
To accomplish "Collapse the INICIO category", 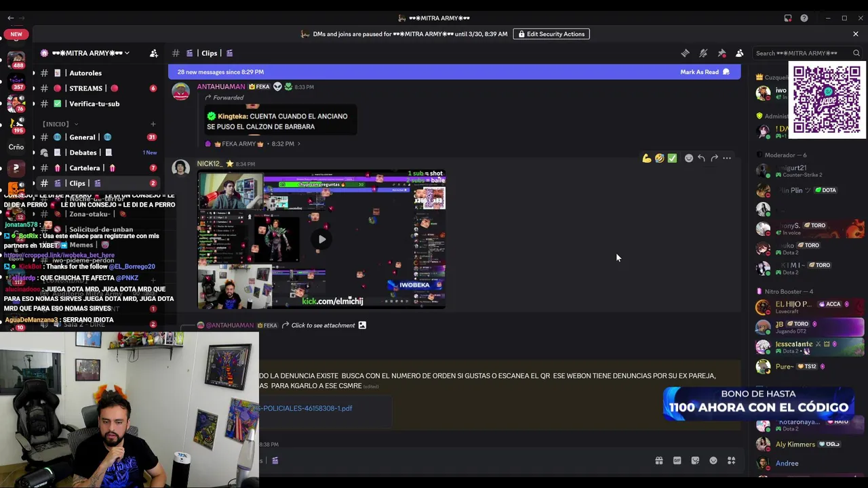I will pos(60,124).
